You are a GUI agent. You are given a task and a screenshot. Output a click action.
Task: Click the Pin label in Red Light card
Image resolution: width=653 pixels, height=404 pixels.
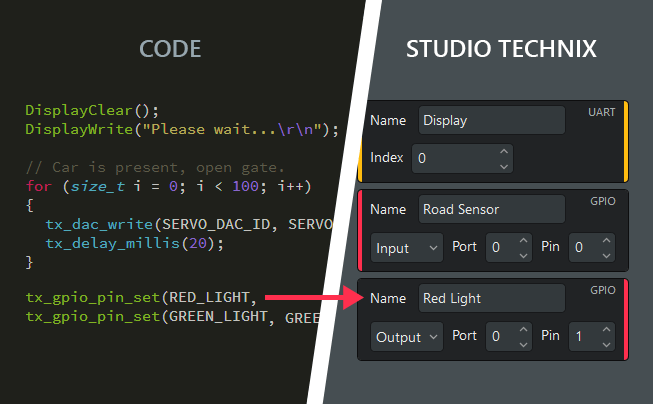click(550, 335)
